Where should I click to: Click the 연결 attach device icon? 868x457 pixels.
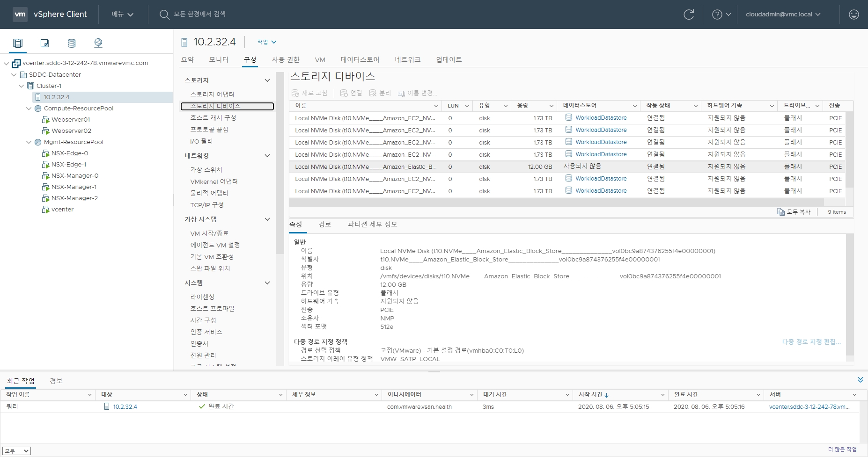coord(344,93)
